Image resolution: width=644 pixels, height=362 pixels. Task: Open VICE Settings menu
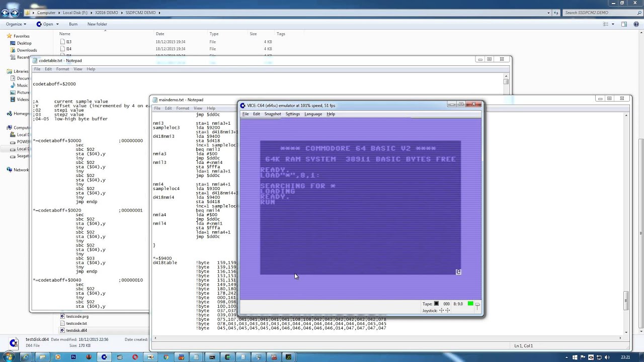tap(292, 114)
